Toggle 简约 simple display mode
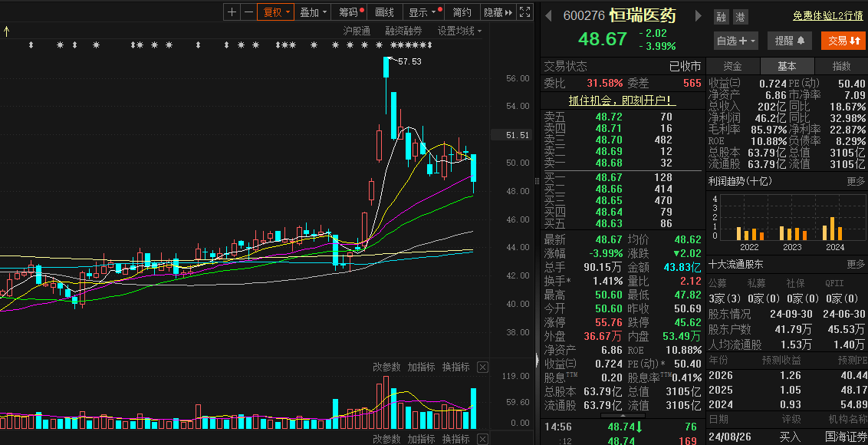Image resolution: width=868 pixels, height=445 pixels. click(462, 12)
